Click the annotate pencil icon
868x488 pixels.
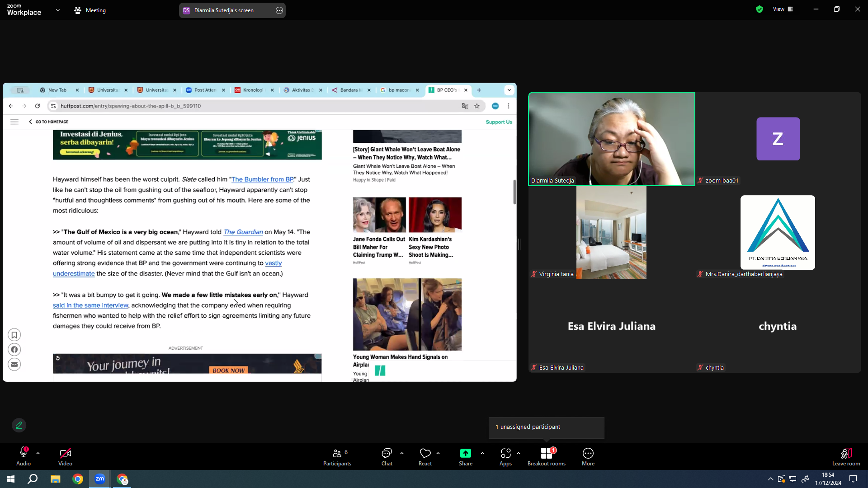[x=19, y=425]
